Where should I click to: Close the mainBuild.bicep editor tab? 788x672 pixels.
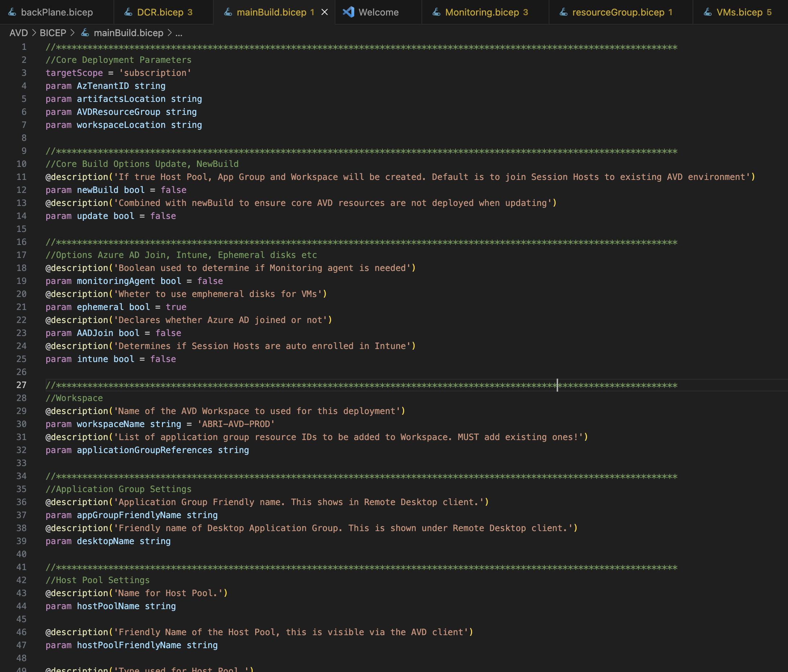(324, 12)
